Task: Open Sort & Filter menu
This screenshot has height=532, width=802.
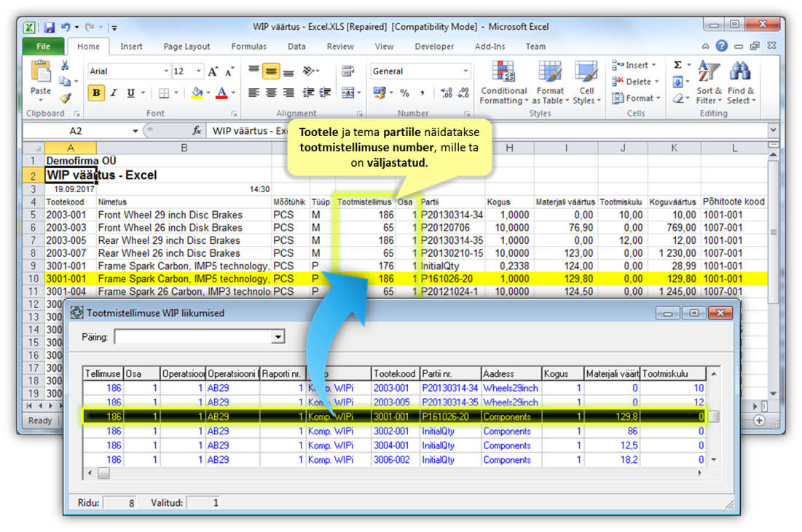Action: click(709, 82)
